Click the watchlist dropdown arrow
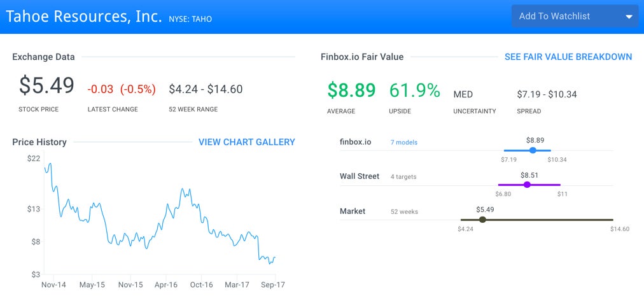 pos(629,17)
